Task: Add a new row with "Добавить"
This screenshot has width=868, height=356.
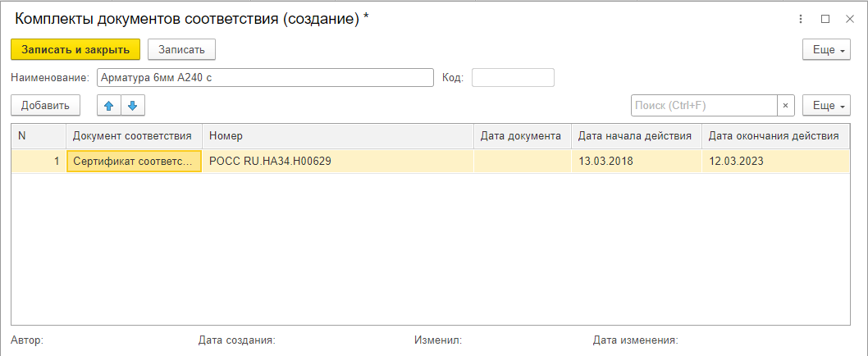Action: coord(45,106)
